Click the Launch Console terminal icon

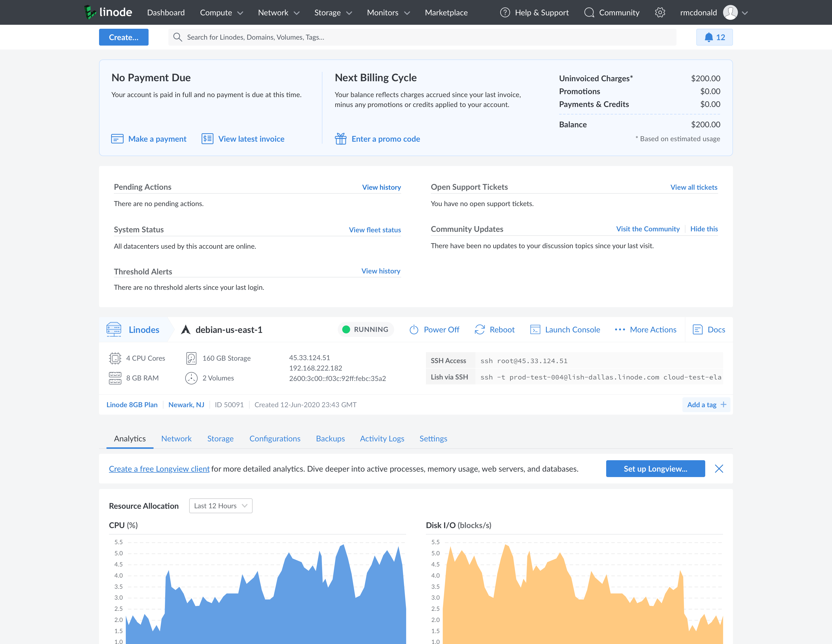[x=535, y=330]
